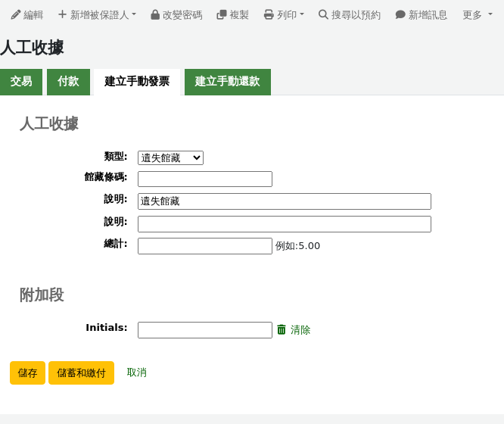
Task: Click the 取消 cancel link
Action: (137, 373)
